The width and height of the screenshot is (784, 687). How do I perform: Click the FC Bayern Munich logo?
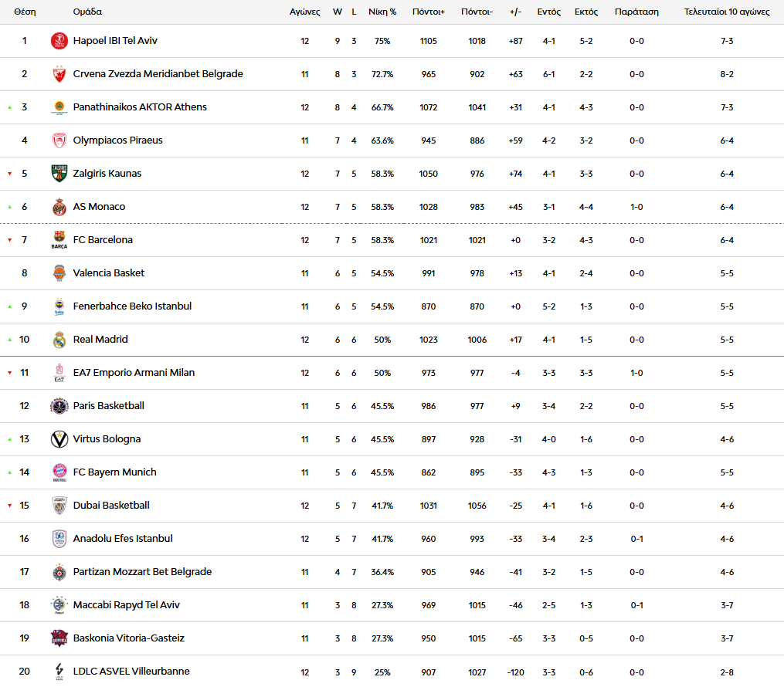(59, 472)
